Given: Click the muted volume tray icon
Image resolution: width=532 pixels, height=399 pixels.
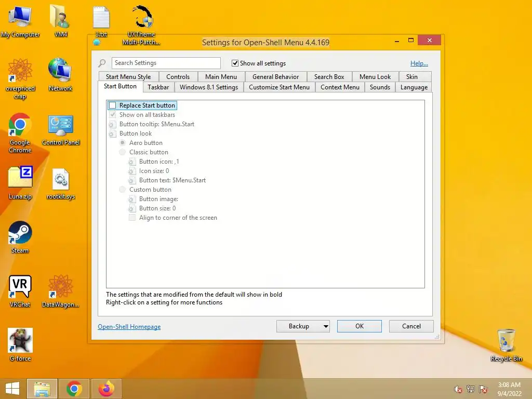Looking at the screenshot, I should pos(458,389).
